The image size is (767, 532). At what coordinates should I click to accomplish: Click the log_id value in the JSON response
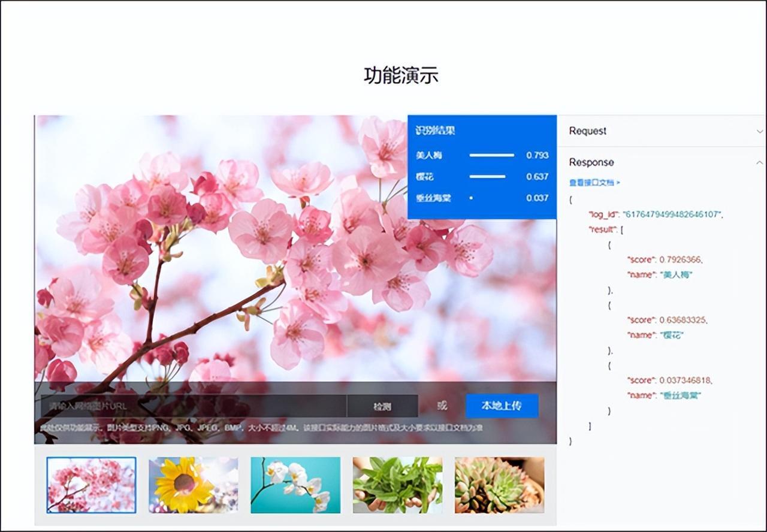pyautogui.click(x=671, y=214)
